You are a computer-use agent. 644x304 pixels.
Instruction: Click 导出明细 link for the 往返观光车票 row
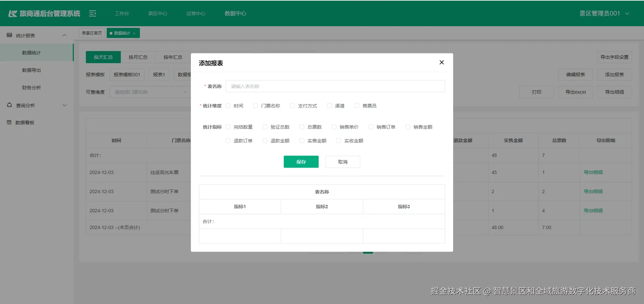(x=593, y=172)
